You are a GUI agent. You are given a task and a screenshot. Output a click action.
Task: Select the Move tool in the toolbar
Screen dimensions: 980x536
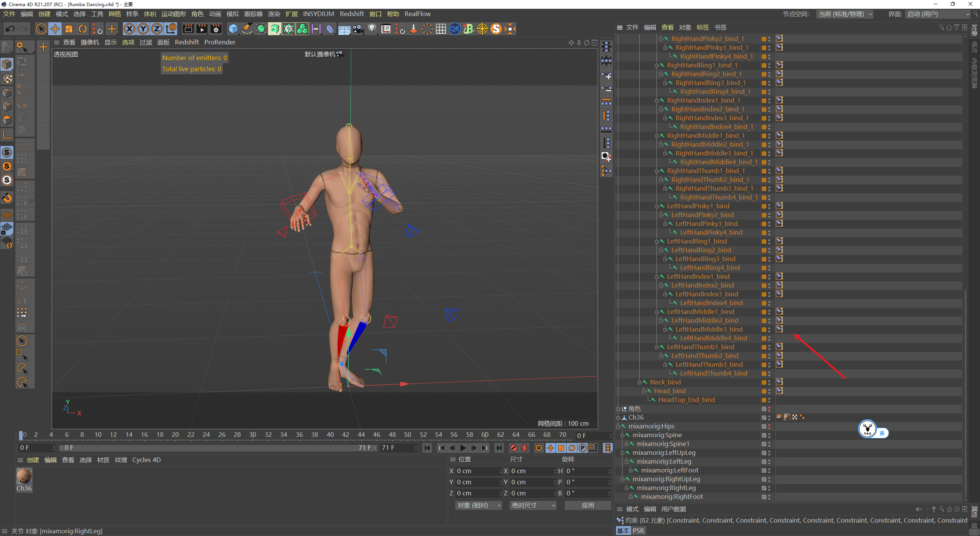(55, 29)
